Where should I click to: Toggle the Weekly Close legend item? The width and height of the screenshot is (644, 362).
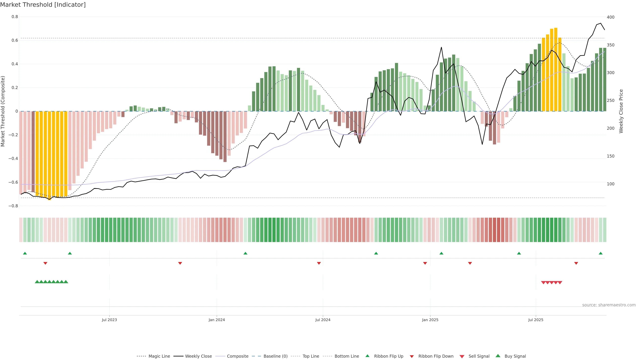point(198,356)
